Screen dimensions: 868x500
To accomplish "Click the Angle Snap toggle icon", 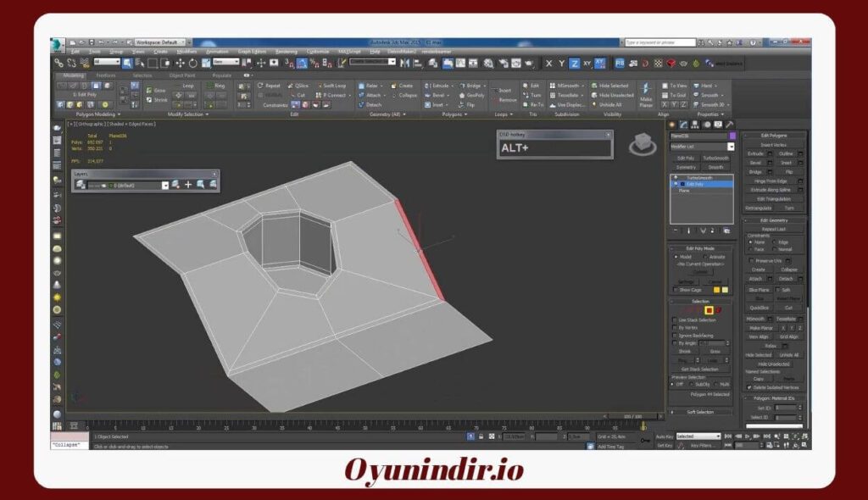I will pyautogui.click(x=302, y=64).
